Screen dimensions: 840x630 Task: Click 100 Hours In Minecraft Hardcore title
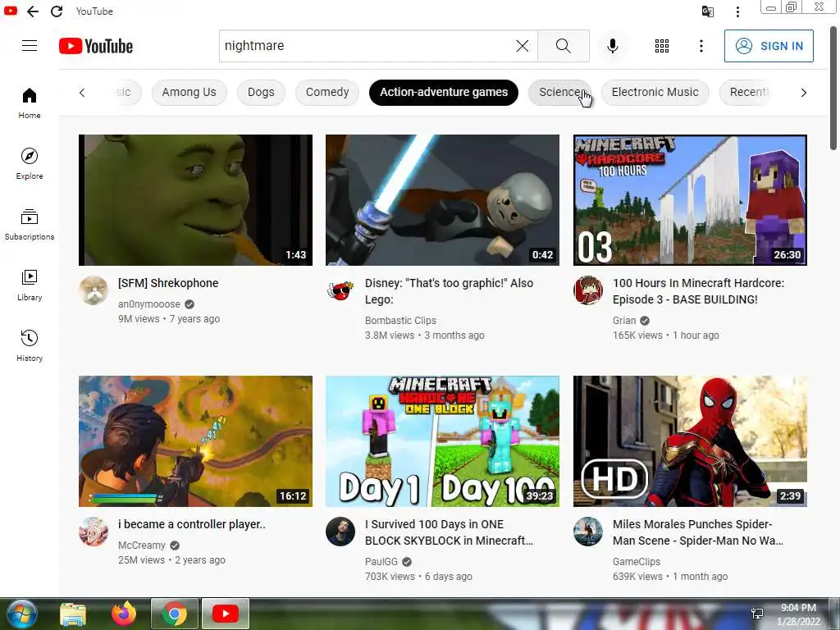699,291
